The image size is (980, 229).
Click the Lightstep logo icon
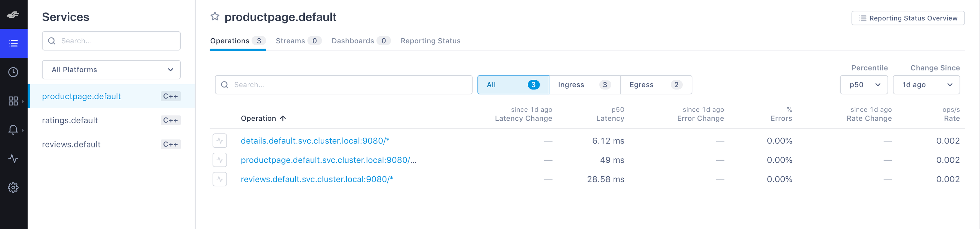click(13, 14)
